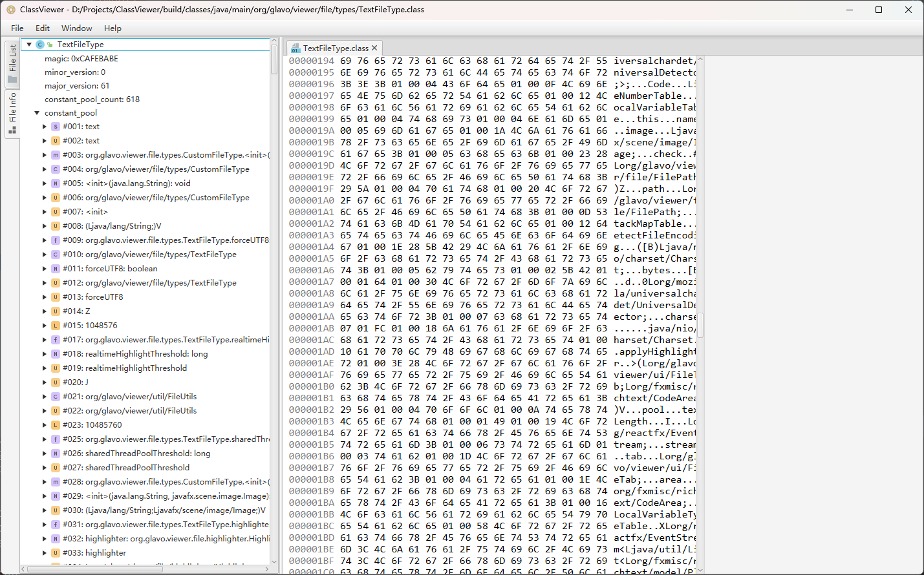Click the U icon of #002: text
The image size is (924, 575).
56,141
